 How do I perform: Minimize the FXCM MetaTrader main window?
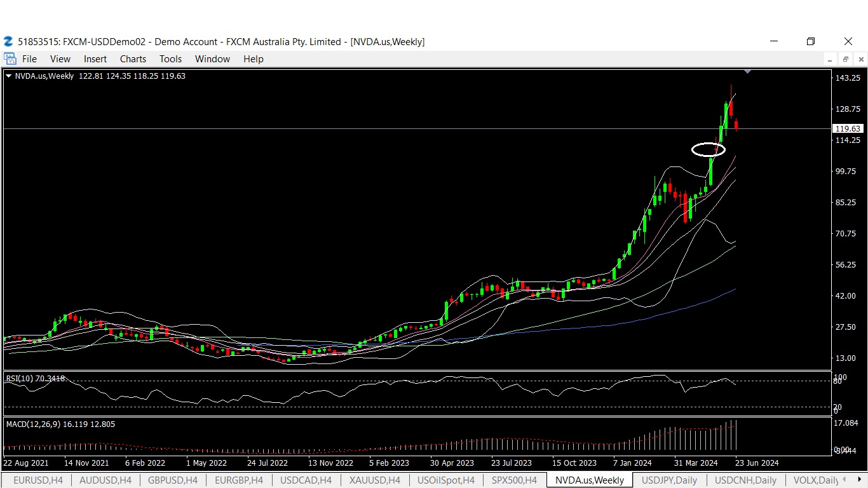[774, 41]
